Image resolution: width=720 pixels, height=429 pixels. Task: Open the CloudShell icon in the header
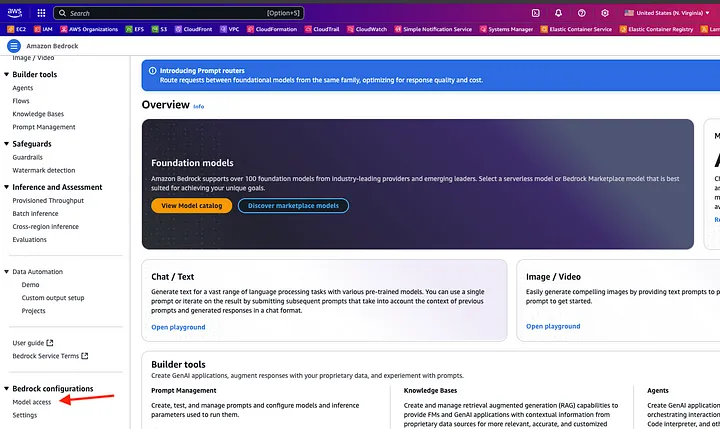pos(535,13)
